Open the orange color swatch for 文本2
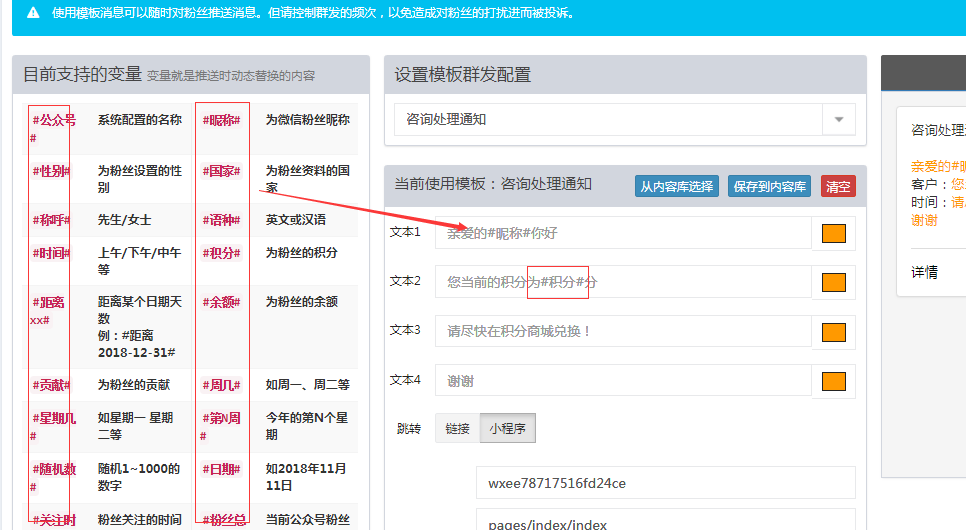The width and height of the screenshot is (966, 530). point(834,282)
